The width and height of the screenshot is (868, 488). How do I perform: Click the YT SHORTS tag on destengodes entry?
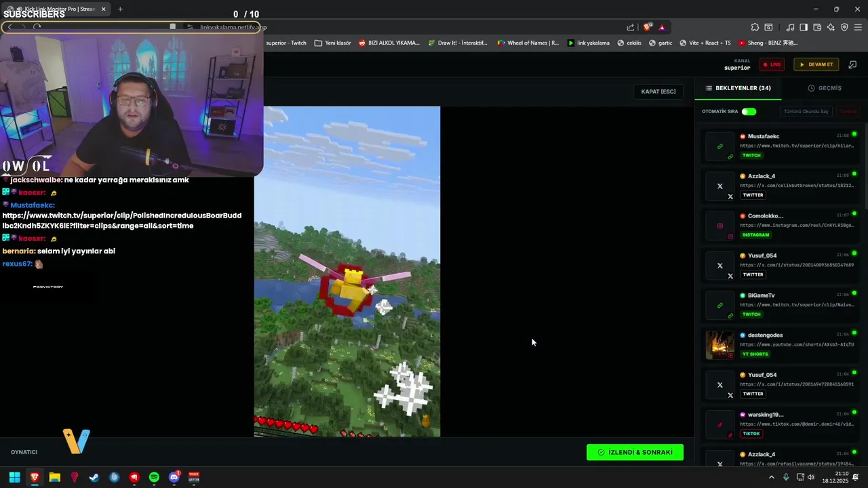[755, 354]
